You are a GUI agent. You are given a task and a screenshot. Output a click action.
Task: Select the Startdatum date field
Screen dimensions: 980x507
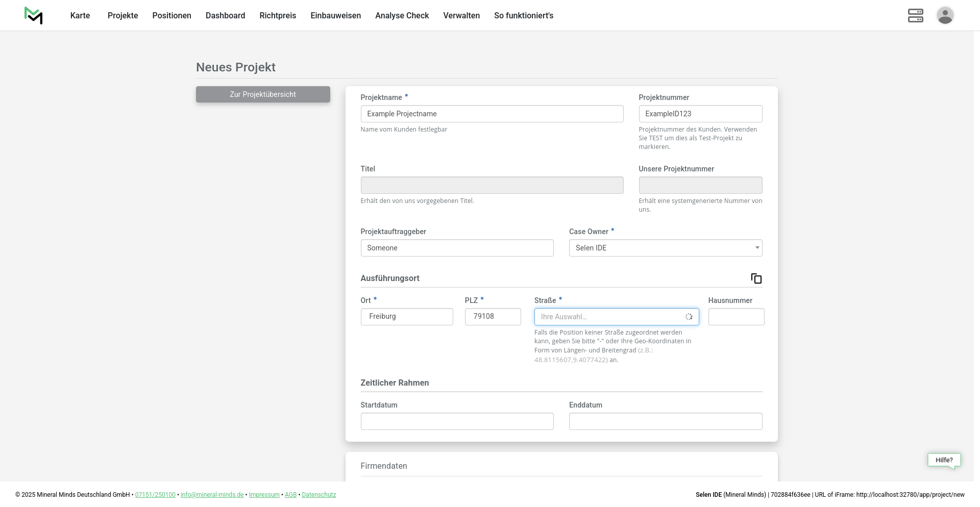pyautogui.click(x=457, y=421)
